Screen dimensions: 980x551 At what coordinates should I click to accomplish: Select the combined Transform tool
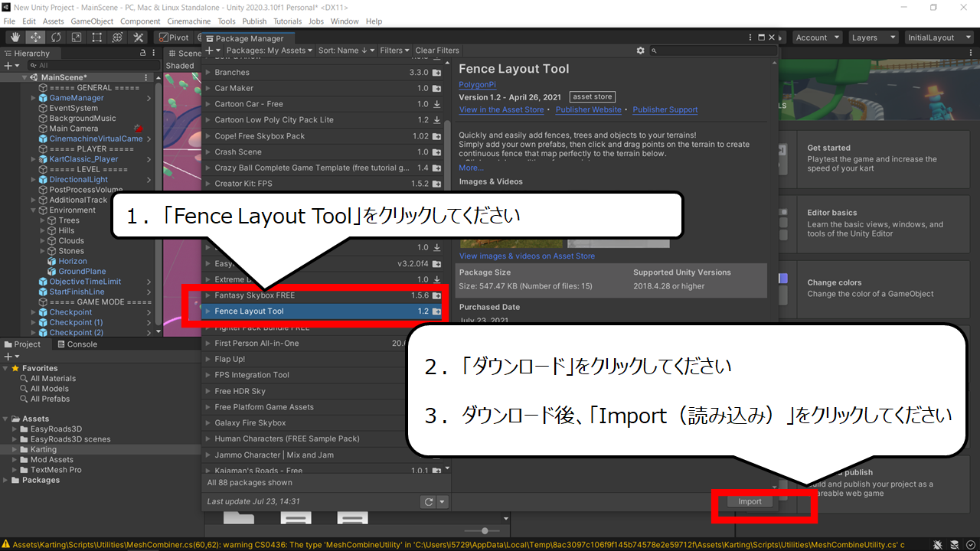tap(118, 37)
